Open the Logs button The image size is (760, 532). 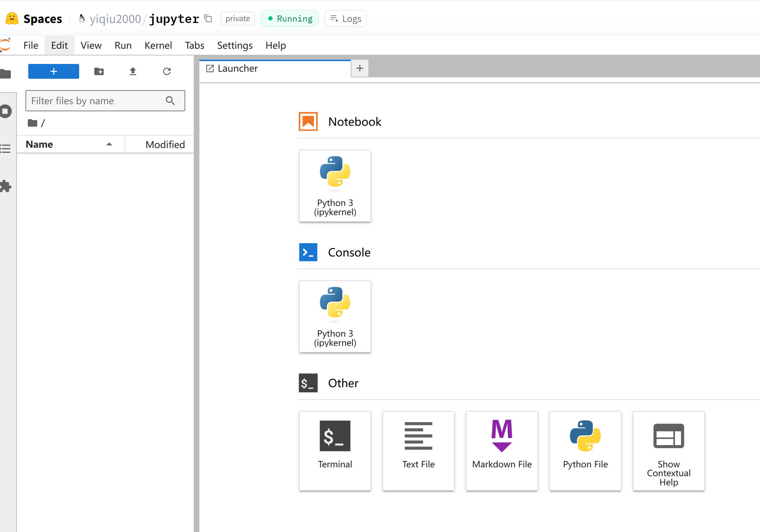click(x=345, y=18)
